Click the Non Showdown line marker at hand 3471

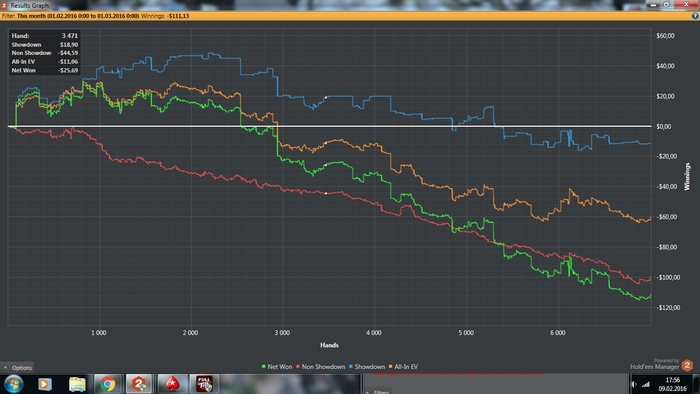click(x=326, y=194)
